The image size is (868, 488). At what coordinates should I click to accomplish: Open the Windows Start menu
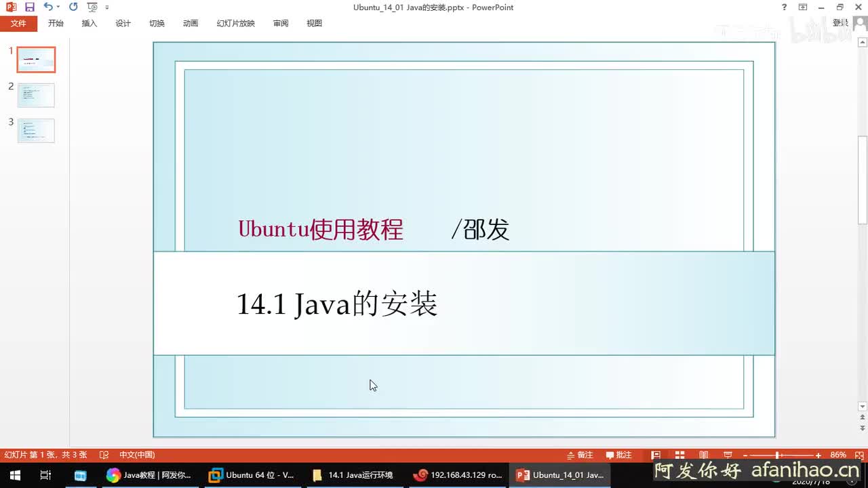tap(15, 475)
